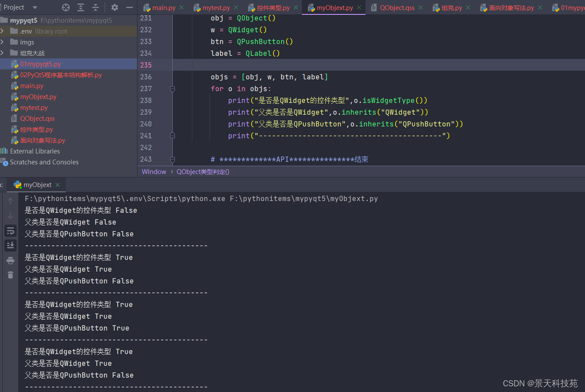Click the Up the stack trace arrow
Screen dimensions: 585x392
coord(10,201)
